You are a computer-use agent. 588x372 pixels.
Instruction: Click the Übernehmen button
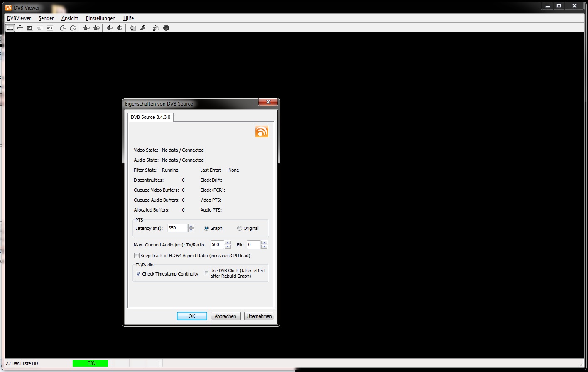coord(259,316)
